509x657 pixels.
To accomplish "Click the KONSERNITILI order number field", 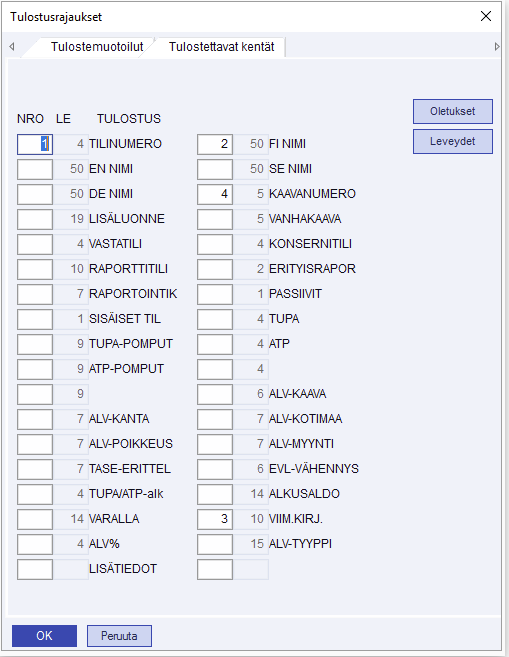I will click(215, 244).
